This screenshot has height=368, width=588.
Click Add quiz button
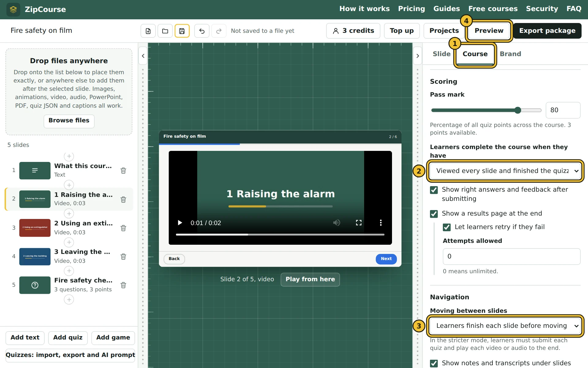68,338
